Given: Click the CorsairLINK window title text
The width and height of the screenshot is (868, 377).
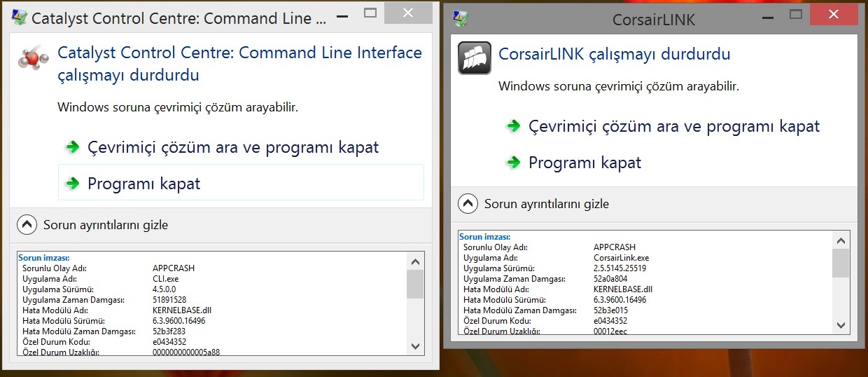Looking at the screenshot, I should click(654, 20).
